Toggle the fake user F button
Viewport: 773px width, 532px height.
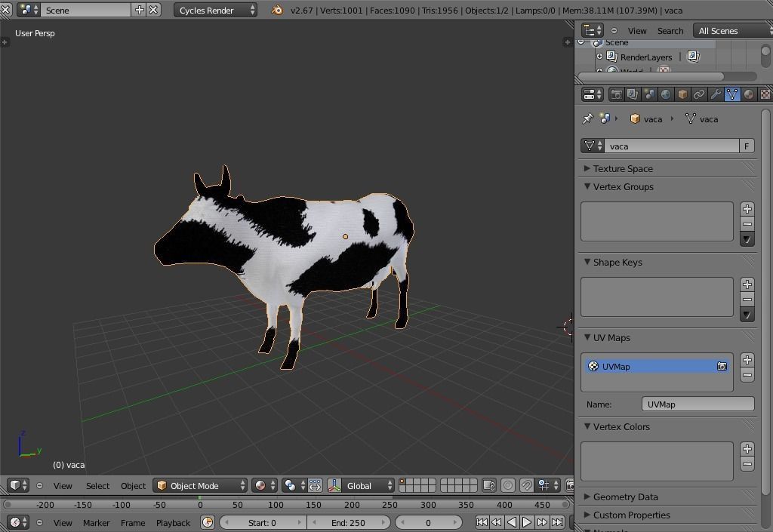(x=747, y=146)
